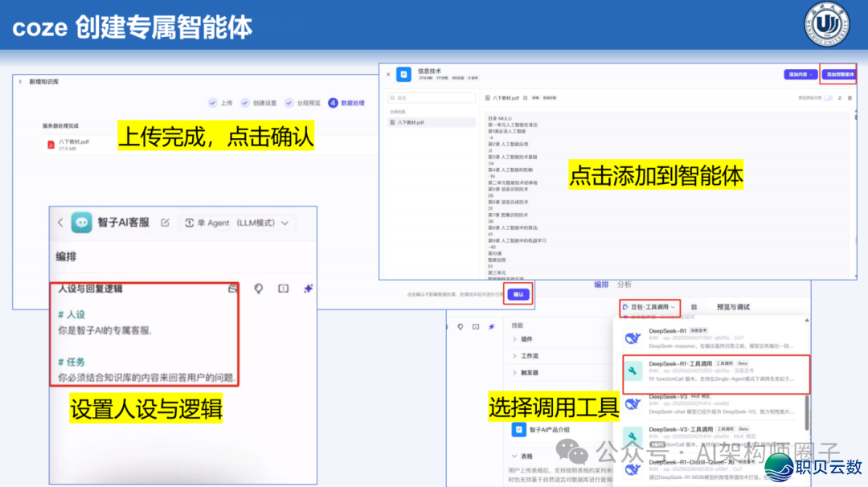Open the 添加内容 dropdown

[800, 74]
